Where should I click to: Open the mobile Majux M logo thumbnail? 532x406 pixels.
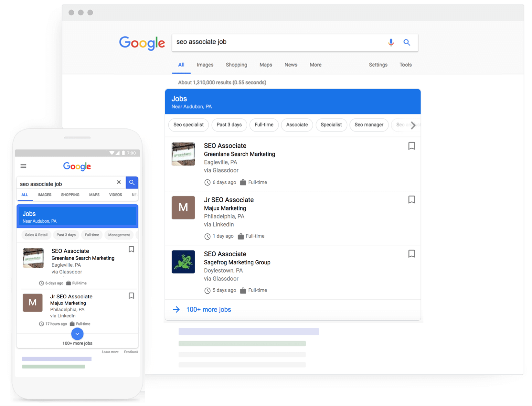click(x=33, y=303)
